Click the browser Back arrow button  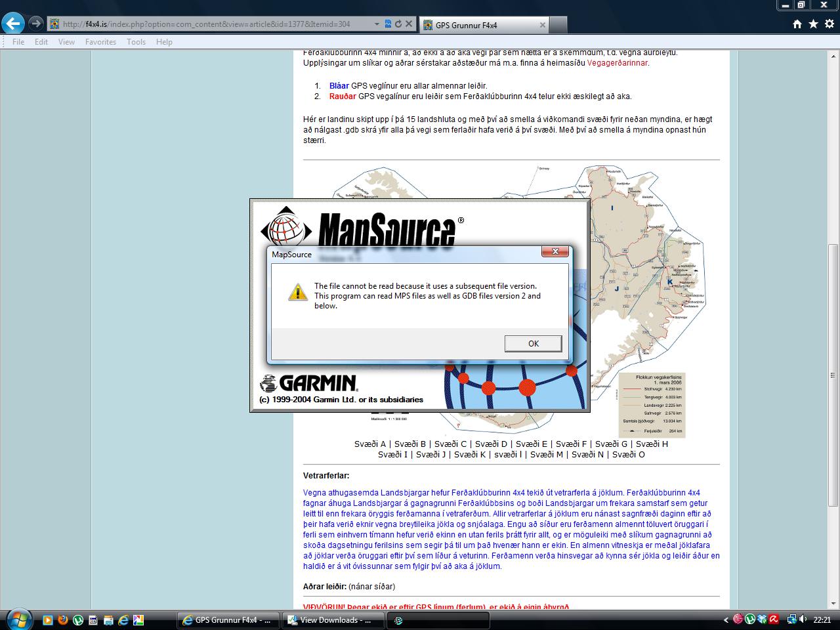coord(13,24)
